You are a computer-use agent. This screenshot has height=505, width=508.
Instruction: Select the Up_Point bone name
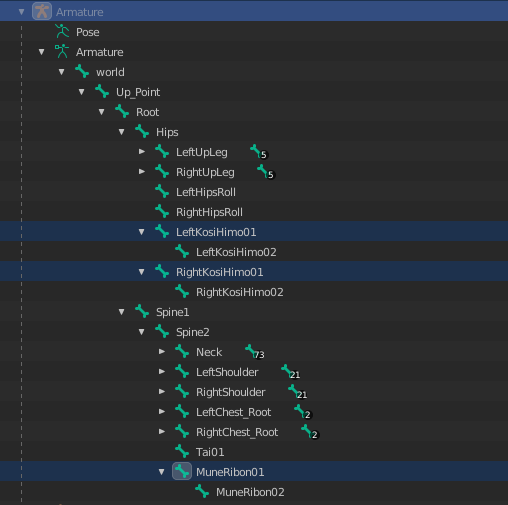coord(138,92)
